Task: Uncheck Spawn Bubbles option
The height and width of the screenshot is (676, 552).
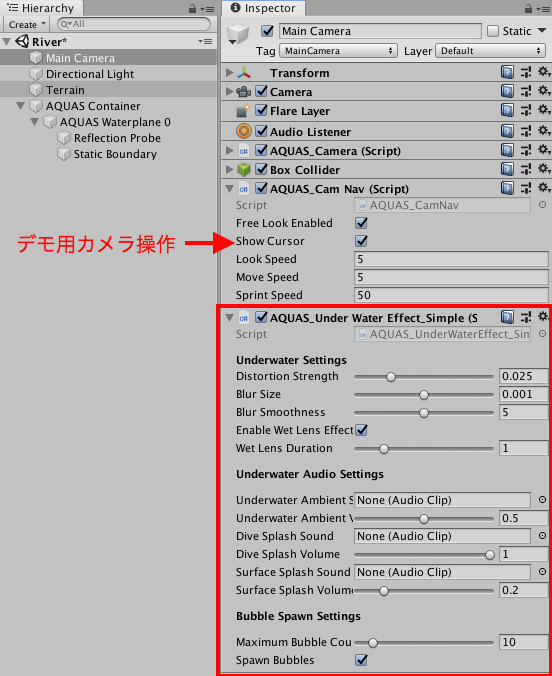Action: pyautogui.click(x=361, y=660)
